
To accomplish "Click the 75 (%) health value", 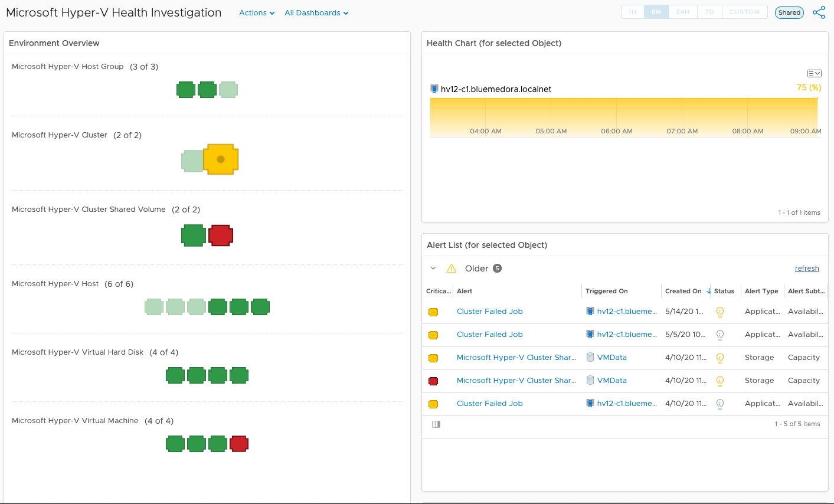I will (809, 87).
